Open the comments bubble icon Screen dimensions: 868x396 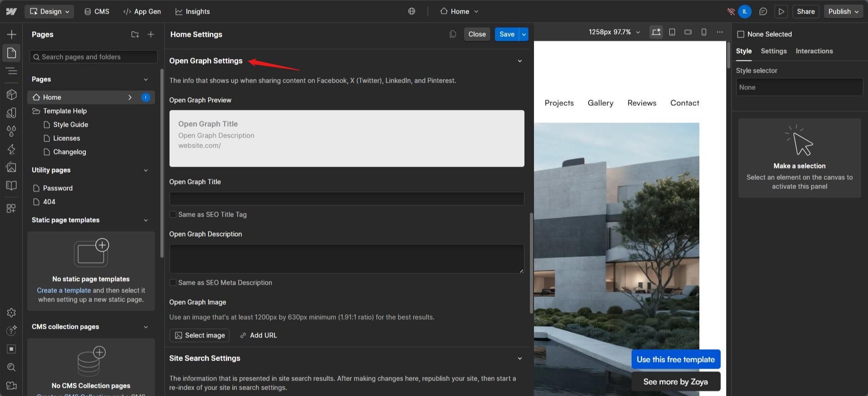click(x=763, y=11)
